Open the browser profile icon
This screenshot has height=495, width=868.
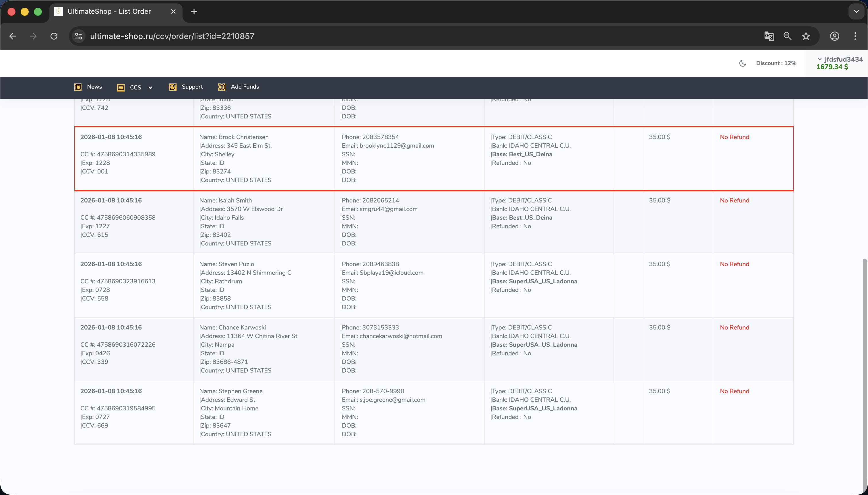(x=834, y=36)
